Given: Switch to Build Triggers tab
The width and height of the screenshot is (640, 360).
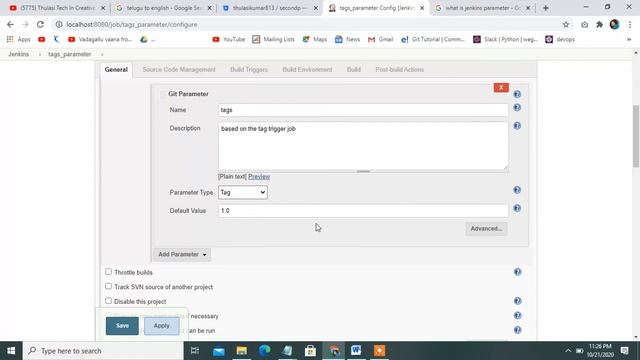Looking at the screenshot, I should coord(249,69).
